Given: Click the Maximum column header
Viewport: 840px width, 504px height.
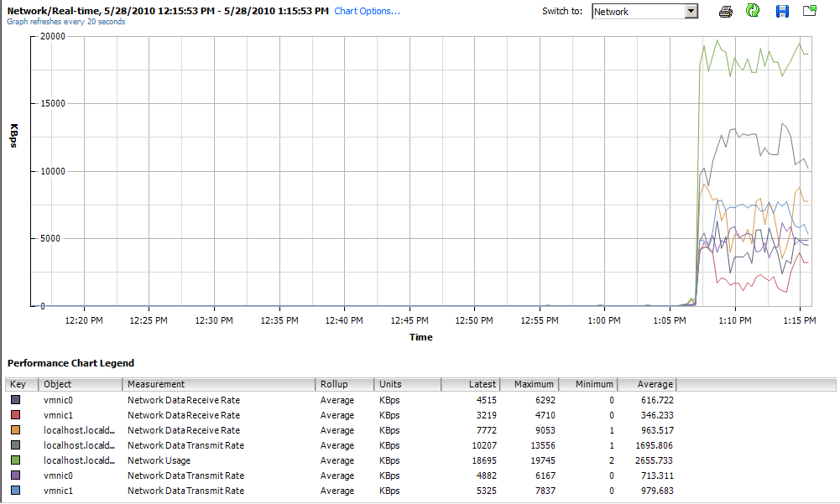Looking at the screenshot, I should [529, 385].
